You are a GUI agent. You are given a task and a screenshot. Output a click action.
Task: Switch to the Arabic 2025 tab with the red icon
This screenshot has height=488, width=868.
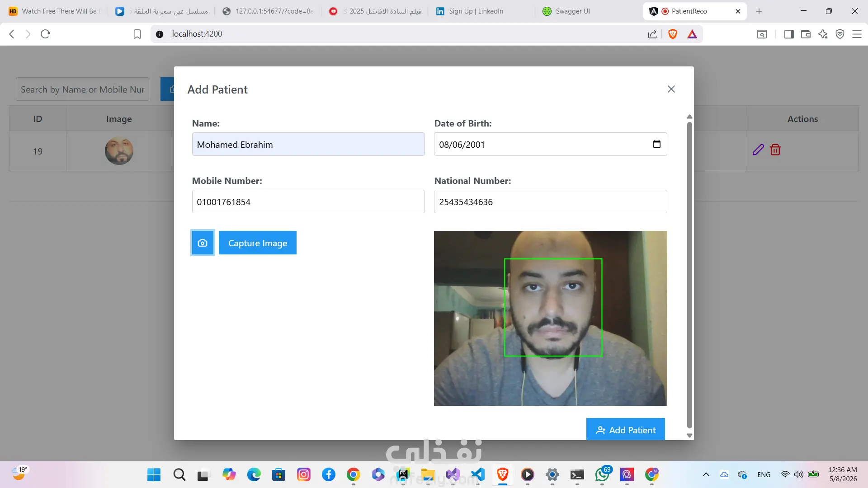pyautogui.click(x=374, y=11)
